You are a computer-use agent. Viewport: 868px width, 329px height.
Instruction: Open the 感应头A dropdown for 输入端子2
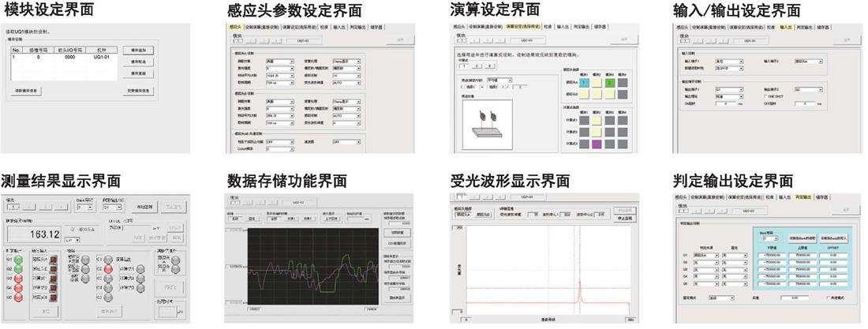coord(809,62)
